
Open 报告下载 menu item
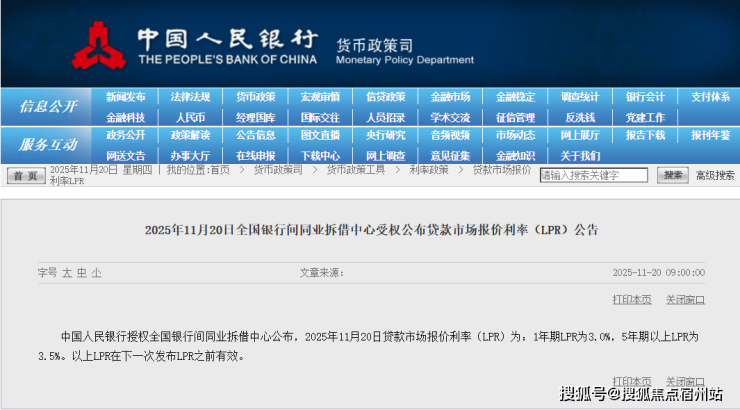pyautogui.click(x=645, y=135)
